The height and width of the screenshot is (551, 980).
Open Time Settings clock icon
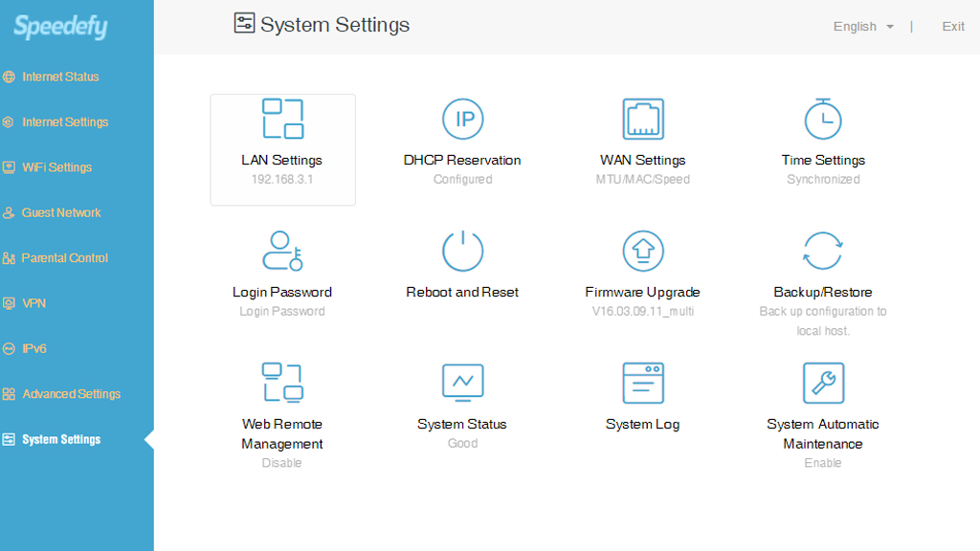click(x=823, y=119)
